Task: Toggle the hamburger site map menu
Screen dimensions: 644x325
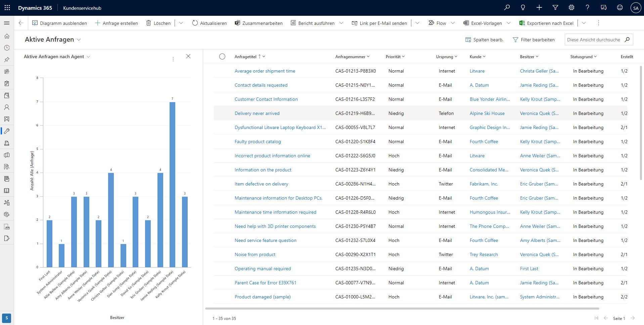Action: point(7,23)
